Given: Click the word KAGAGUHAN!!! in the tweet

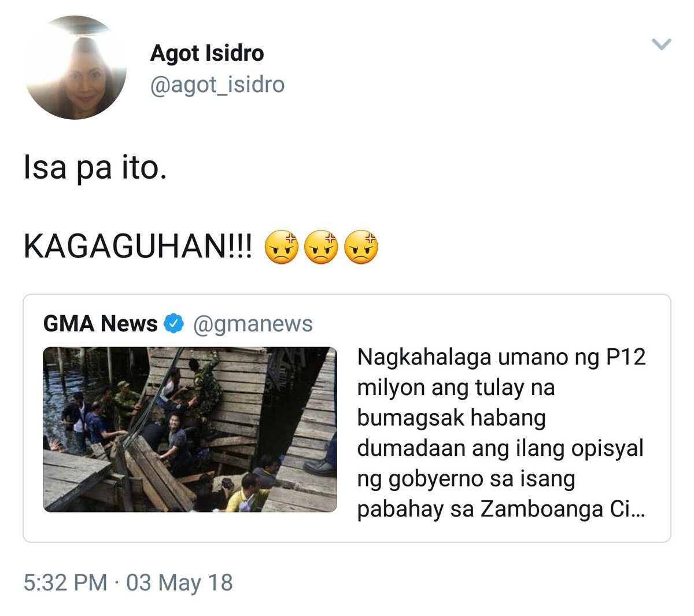Looking at the screenshot, I should click(x=138, y=247).
